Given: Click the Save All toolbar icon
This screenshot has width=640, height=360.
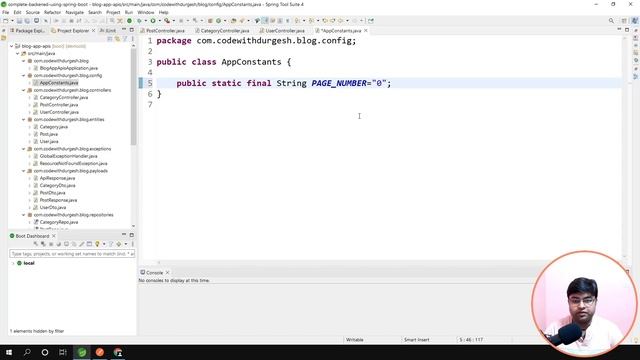Looking at the screenshot, I should point(27,21).
